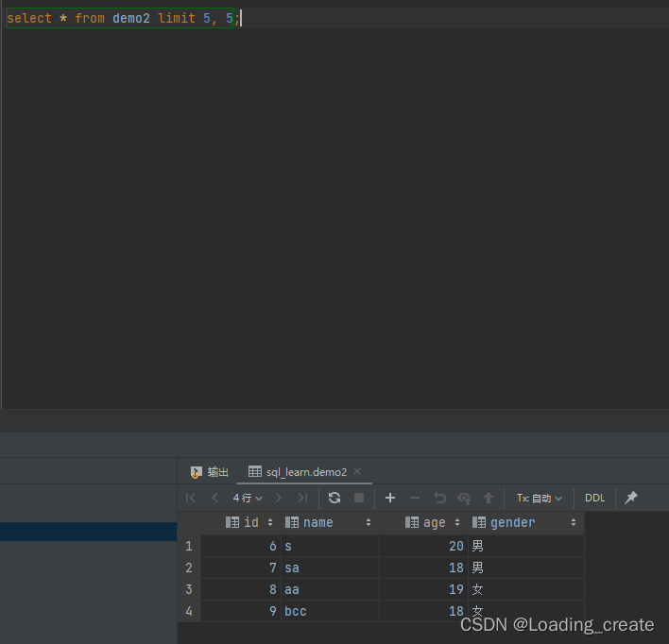
Task: Sort by the gender column header
Action: 526,522
